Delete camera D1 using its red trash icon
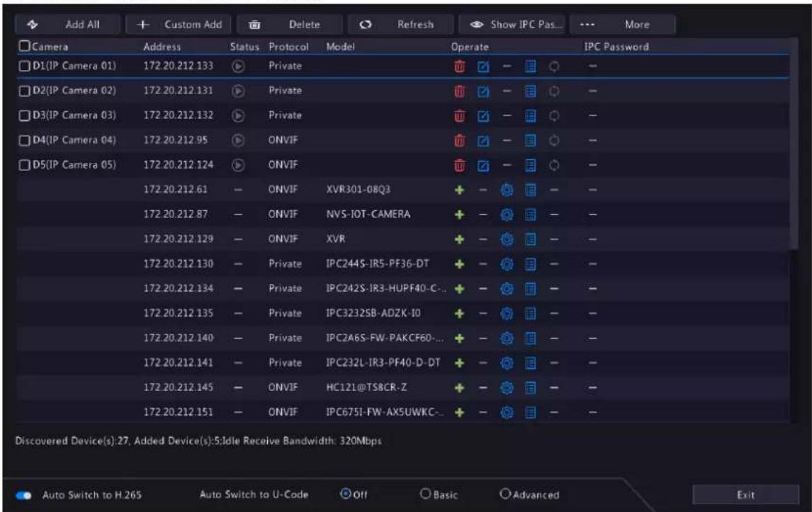This screenshot has width=812, height=512. click(459, 67)
